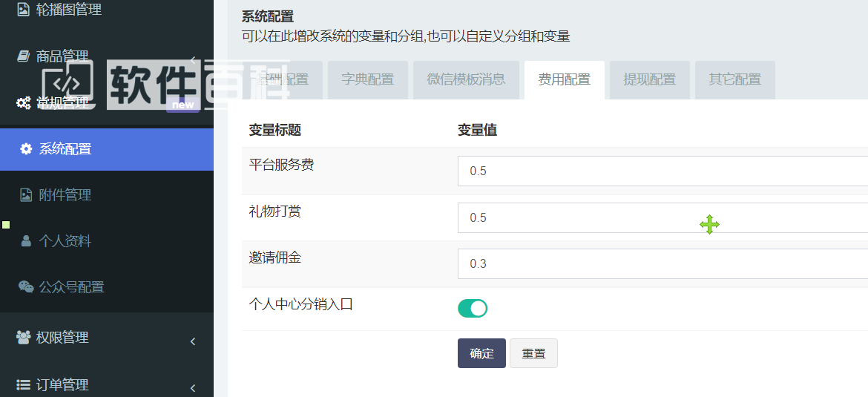Viewport: 868px width, 397px height.
Task: Open the 微信模板消息 tab
Action: [x=466, y=80]
